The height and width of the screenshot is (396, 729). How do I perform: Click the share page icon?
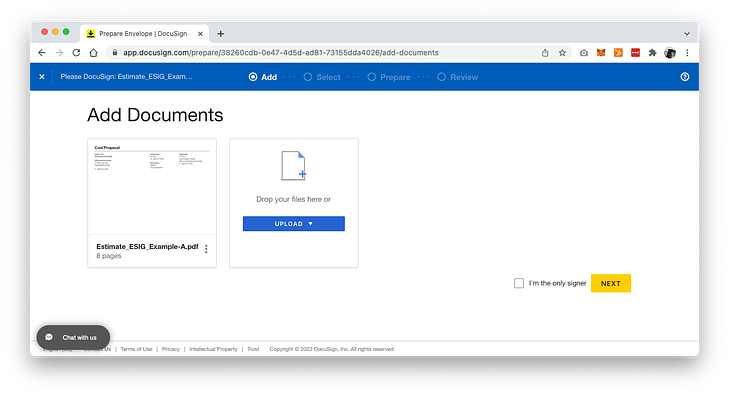[545, 53]
